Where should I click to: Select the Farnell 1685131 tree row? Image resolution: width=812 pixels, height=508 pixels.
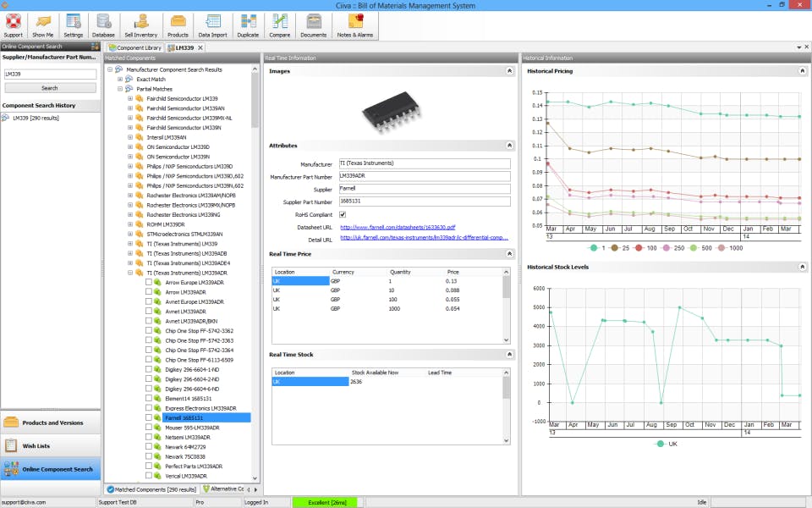pos(206,417)
